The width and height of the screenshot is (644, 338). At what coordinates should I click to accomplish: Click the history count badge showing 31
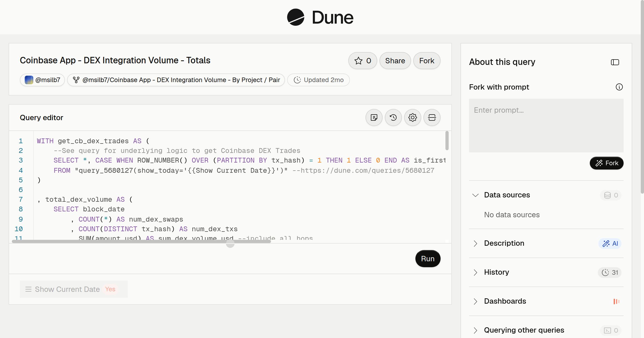tap(610, 273)
